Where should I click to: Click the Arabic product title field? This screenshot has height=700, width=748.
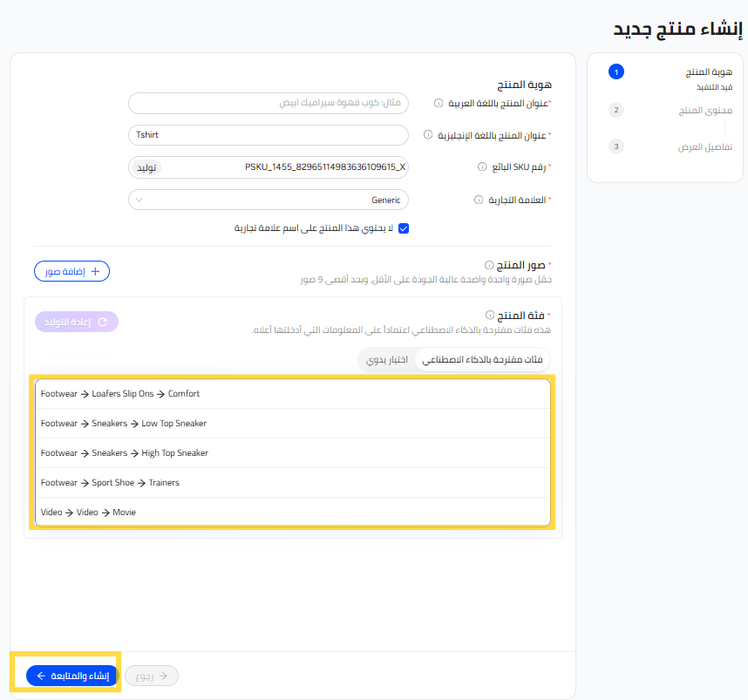(x=268, y=103)
